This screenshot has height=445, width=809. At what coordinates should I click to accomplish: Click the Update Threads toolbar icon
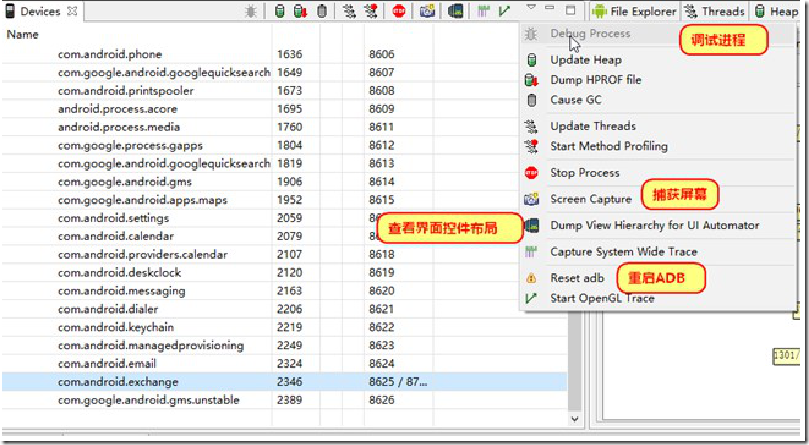[350, 11]
